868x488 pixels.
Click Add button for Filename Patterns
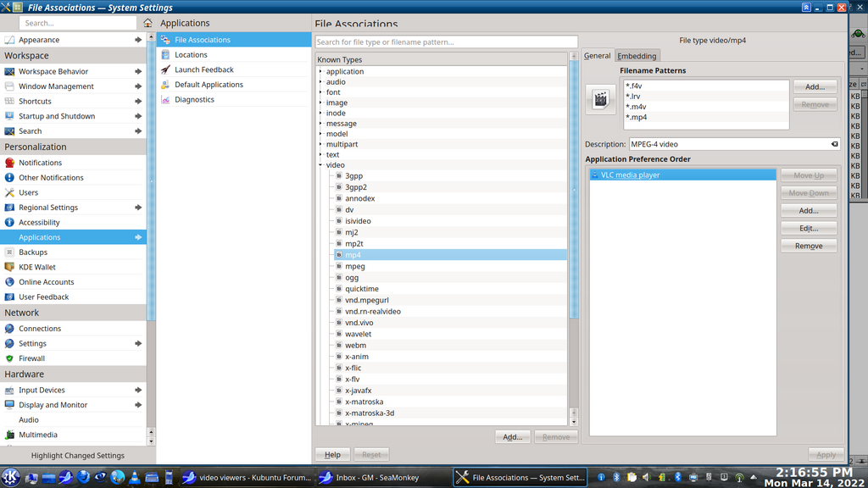(x=815, y=87)
